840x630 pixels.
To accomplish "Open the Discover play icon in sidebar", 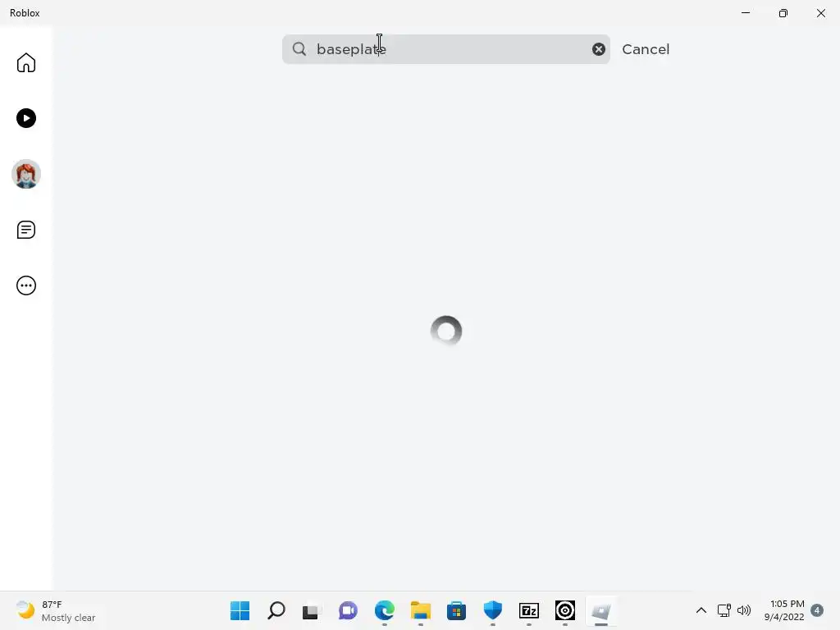I will (25, 118).
